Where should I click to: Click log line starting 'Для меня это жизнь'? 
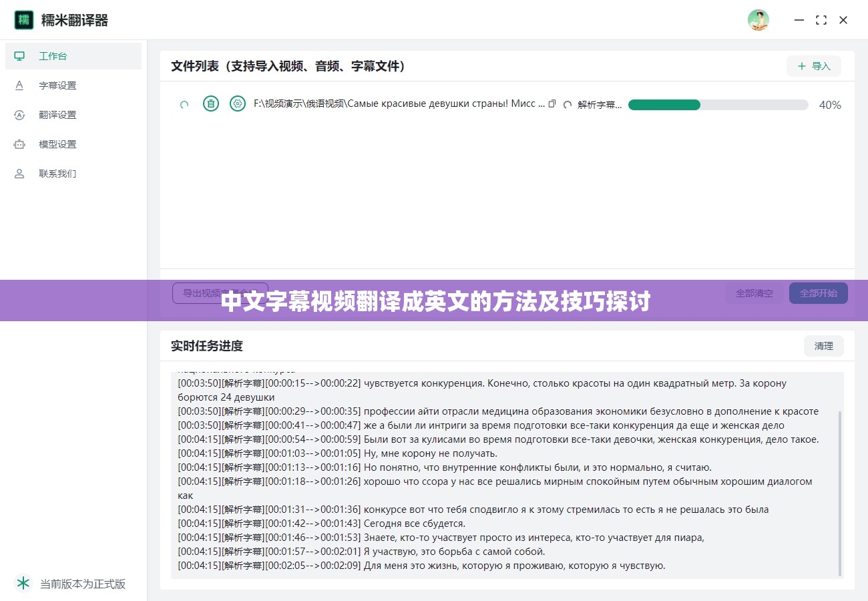(x=422, y=566)
